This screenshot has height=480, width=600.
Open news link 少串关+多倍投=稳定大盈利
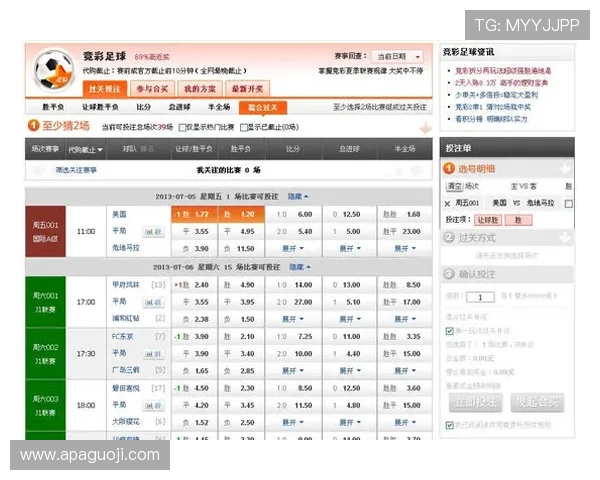click(496, 95)
